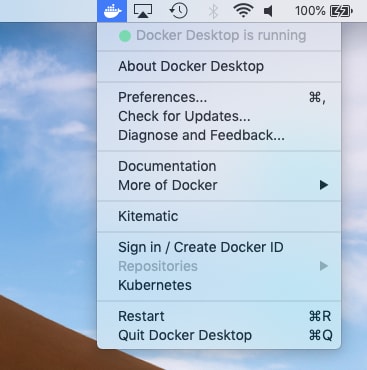Choose Restart in Docker menu

pos(219,316)
